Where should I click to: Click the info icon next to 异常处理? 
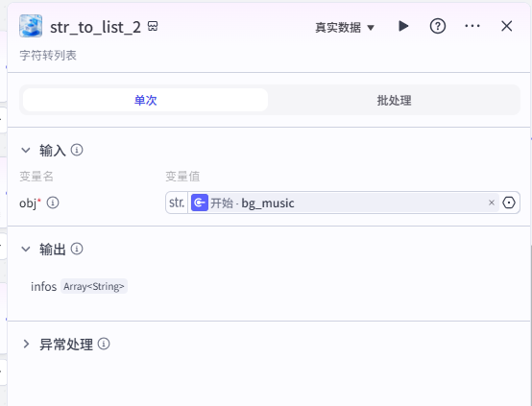(104, 344)
